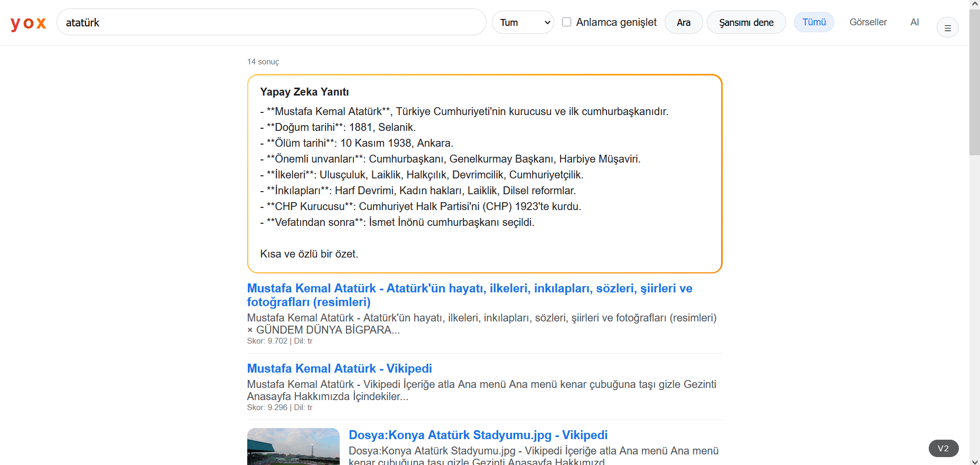
Task: Click the Vikipedi result snippet text
Action: pyautogui.click(x=482, y=390)
